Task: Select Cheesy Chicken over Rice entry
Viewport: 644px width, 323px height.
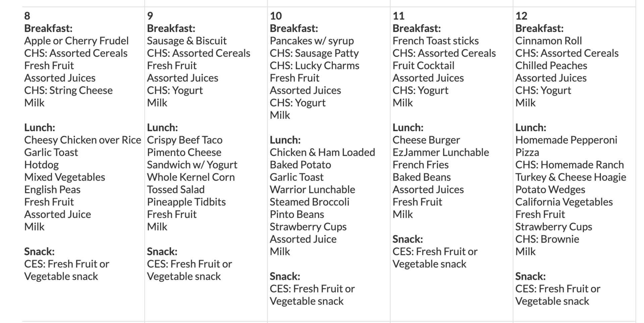Action: tap(83, 140)
